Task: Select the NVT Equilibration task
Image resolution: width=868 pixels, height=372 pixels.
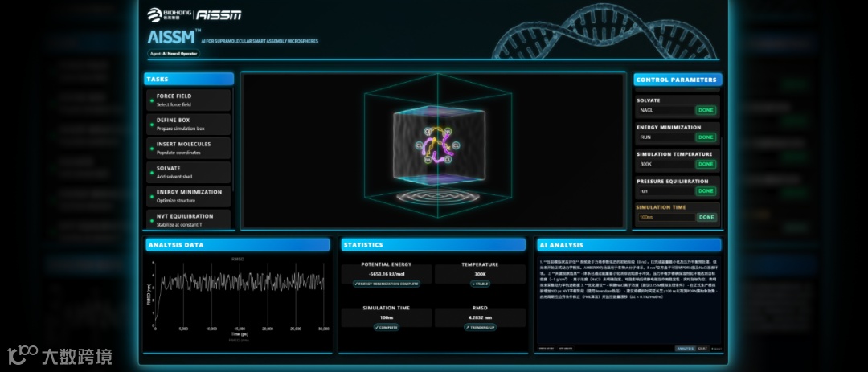Action: (x=188, y=219)
